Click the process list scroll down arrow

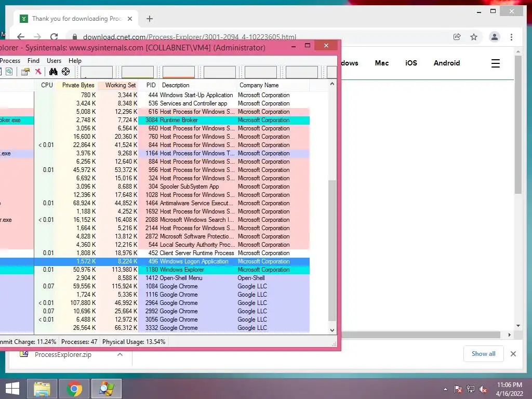332,330
